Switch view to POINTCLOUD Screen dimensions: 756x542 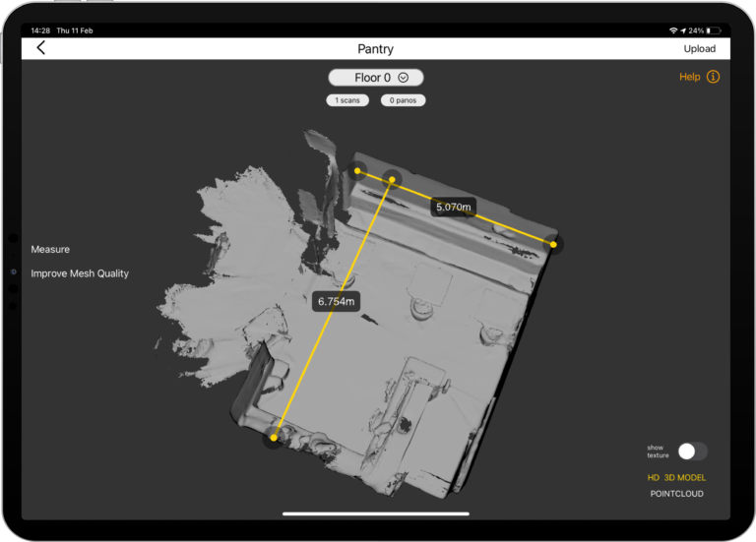pos(676,494)
